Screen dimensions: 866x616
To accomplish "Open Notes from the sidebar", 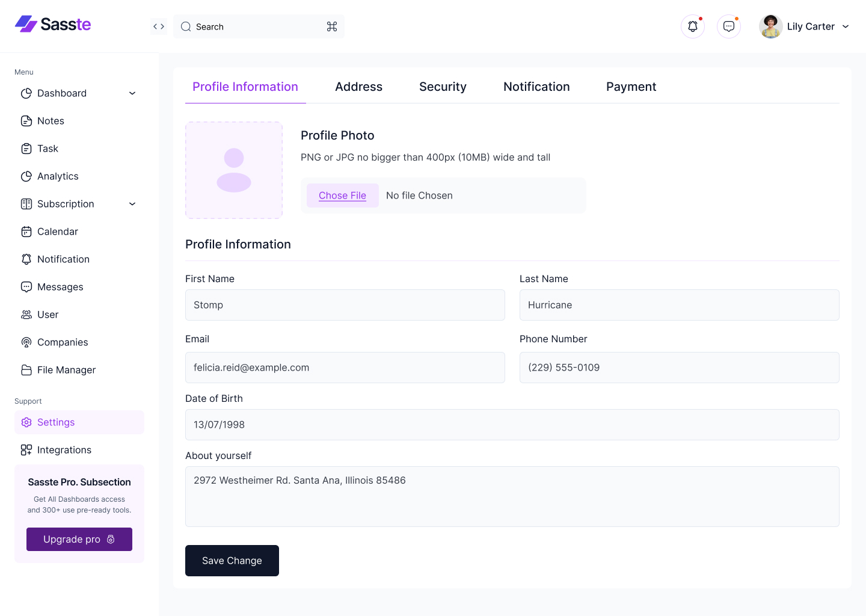I will 51,121.
